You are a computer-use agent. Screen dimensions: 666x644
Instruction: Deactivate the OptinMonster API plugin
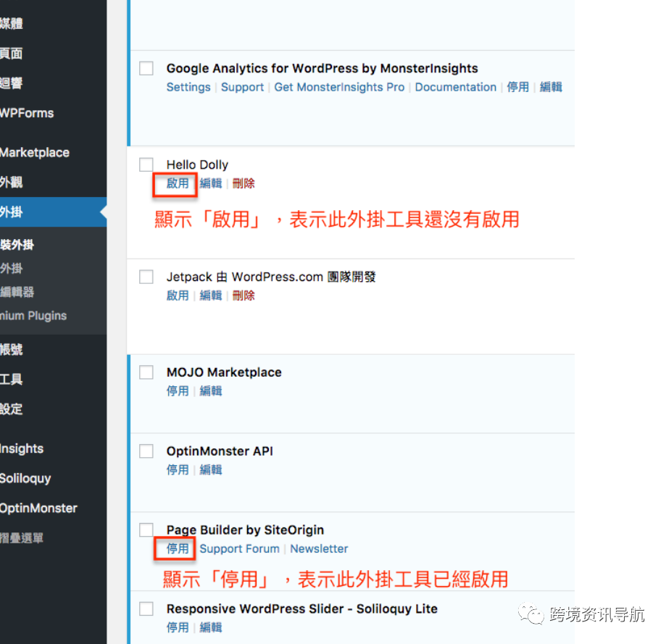coord(178,470)
